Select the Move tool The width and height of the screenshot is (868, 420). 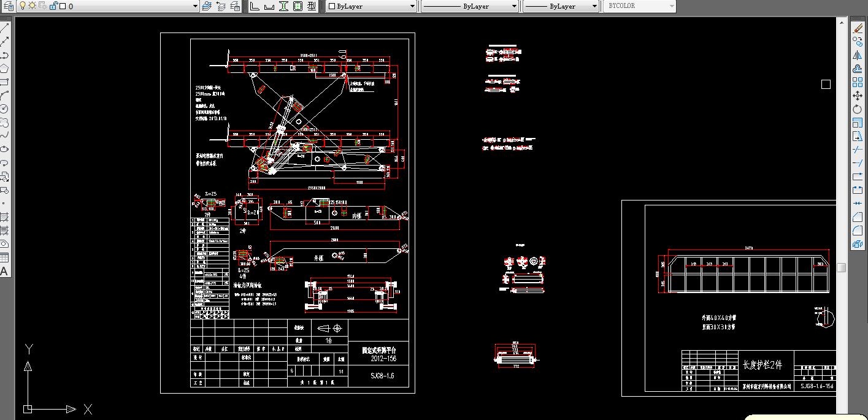[x=858, y=96]
